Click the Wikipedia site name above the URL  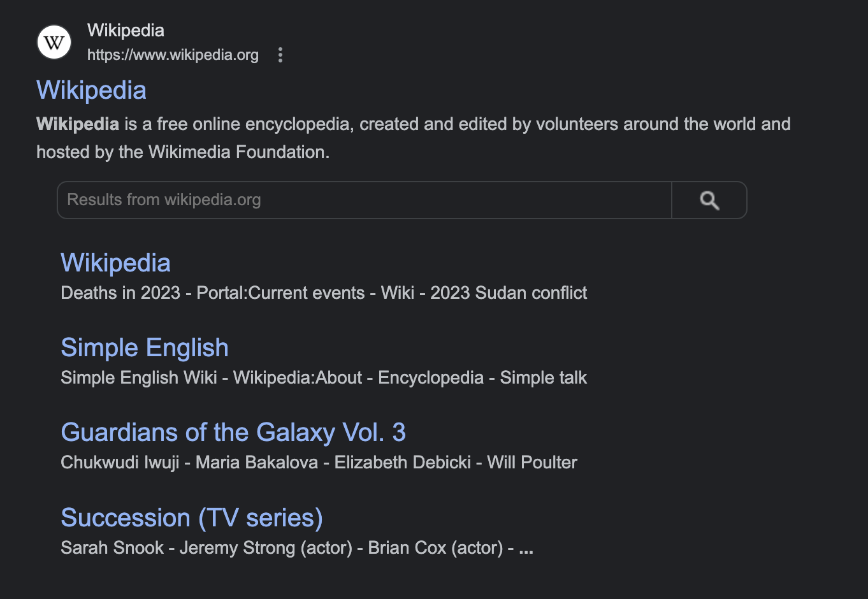(x=126, y=31)
